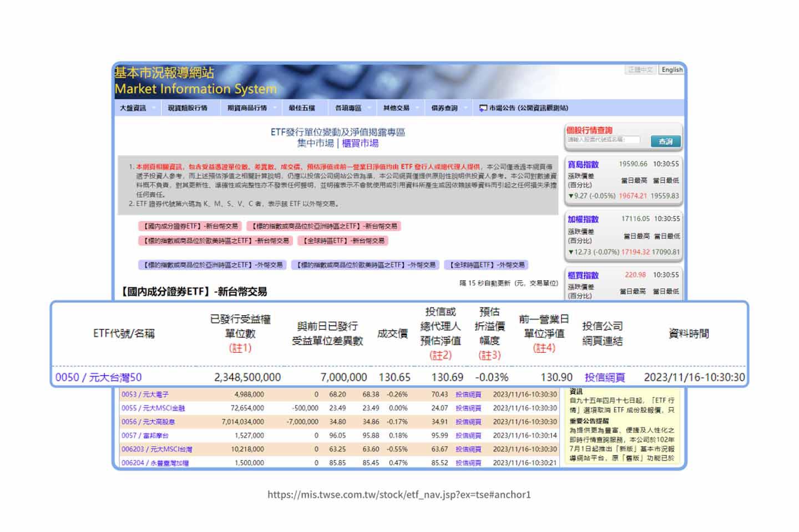The image size is (799, 532).
Task: Click the daily high value 19674.21
Action: [x=633, y=196]
